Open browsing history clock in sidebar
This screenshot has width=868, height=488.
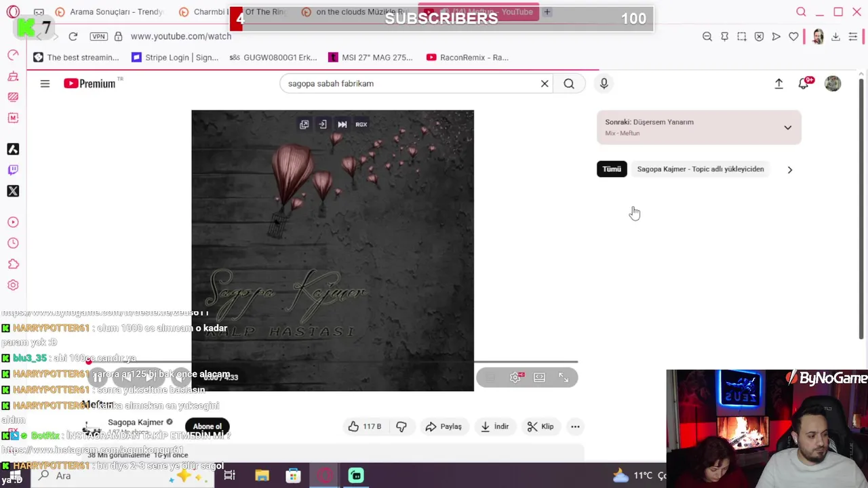coord(13,243)
